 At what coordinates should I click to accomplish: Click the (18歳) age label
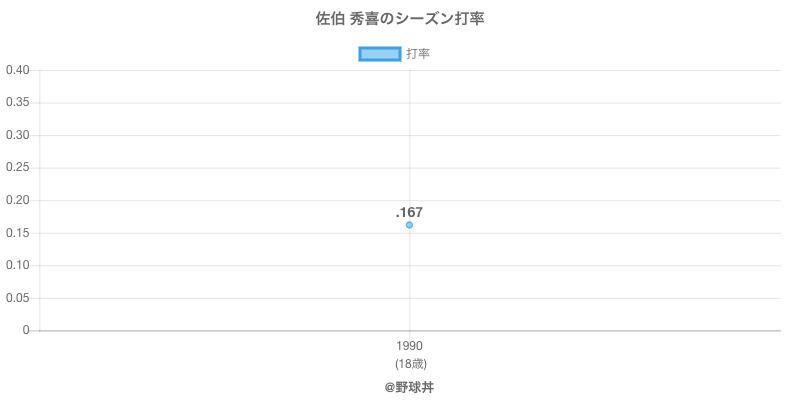[409, 363]
